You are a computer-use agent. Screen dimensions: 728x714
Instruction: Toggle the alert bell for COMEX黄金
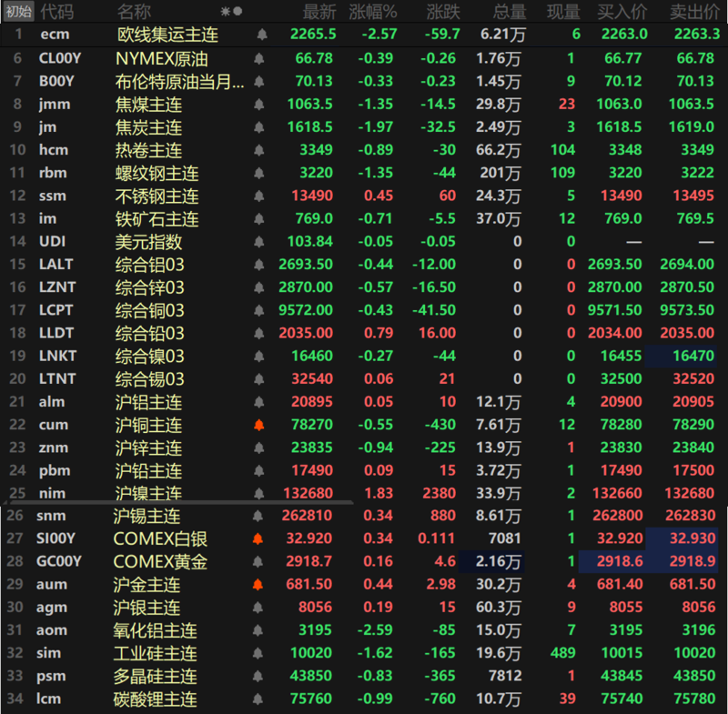pos(262,562)
